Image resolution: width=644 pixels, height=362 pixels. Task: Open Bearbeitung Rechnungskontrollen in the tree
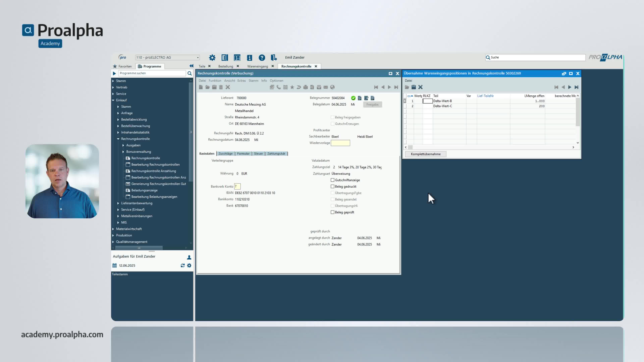click(155, 165)
